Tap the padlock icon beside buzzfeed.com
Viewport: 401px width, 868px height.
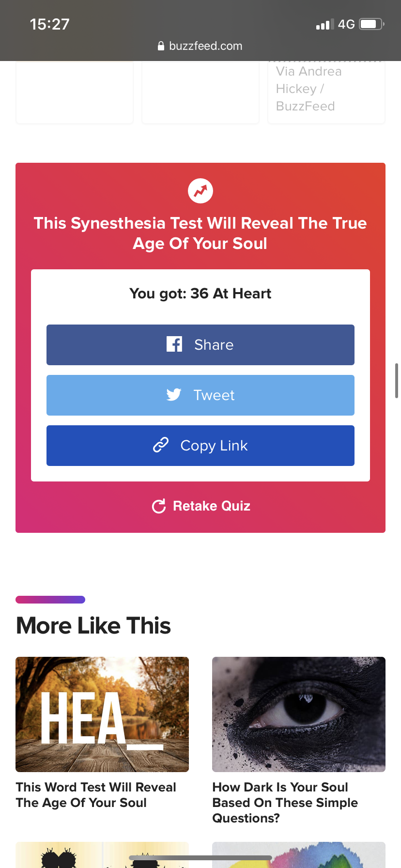161,46
